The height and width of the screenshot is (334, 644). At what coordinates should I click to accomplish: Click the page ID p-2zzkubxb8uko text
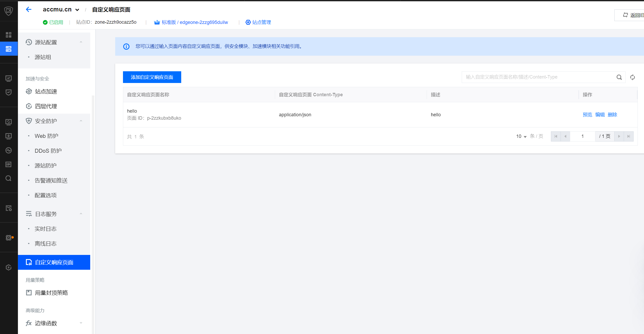pyautogui.click(x=164, y=118)
